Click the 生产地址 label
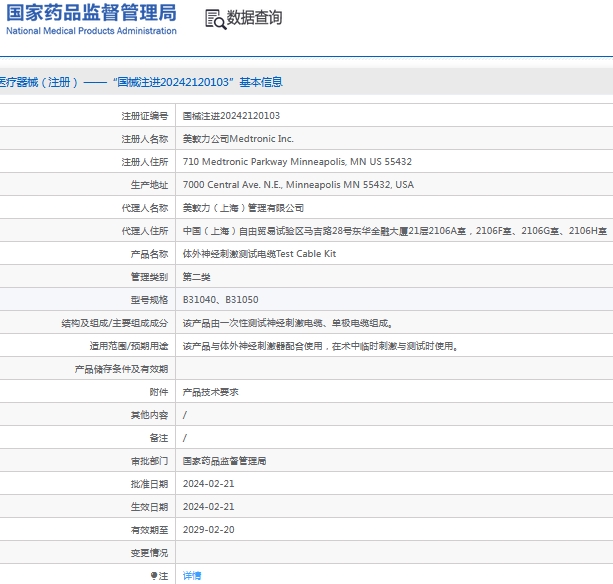The height and width of the screenshot is (584, 613). click(x=149, y=185)
